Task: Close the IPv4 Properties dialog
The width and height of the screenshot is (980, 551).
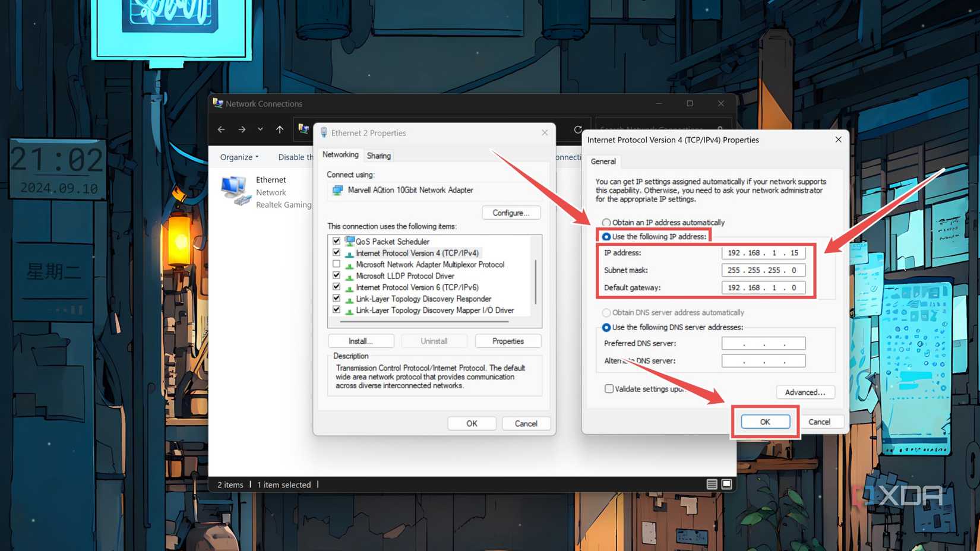Action: coord(838,140)
